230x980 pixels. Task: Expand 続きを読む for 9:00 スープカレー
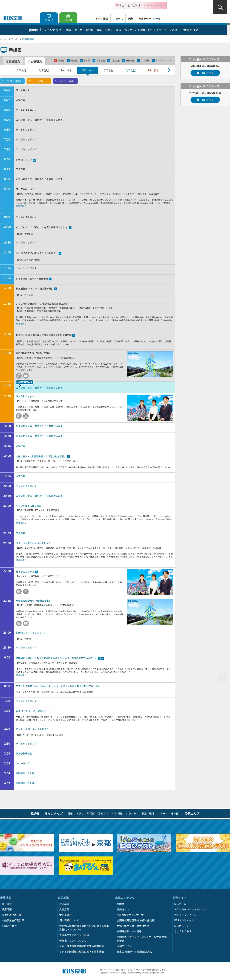pos(21,206)
